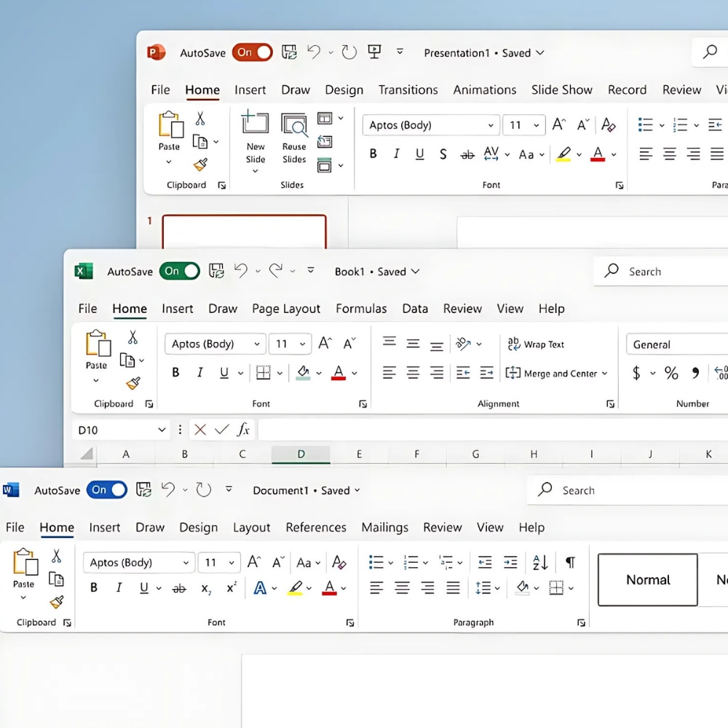Image resolution: width=728 pixels, height=728 pixels.
Task: Select the slide 1 thumbnail in PowerPoint
Action: point(244,232)
